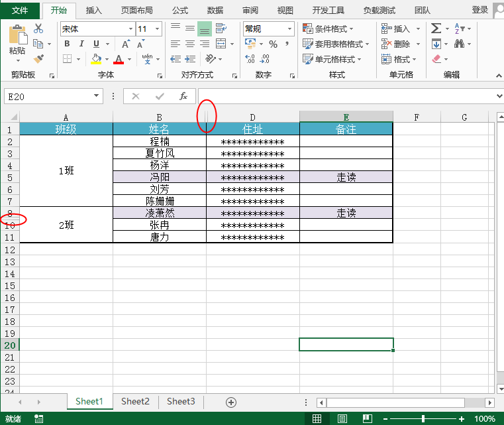This screenshot has height=425, width=504.
Task: Open 单元格样式 dropdown
Action: [x=332, y=59]
